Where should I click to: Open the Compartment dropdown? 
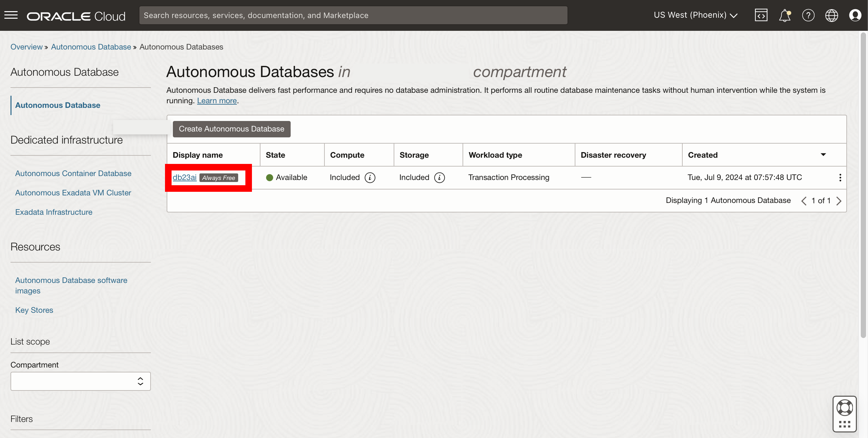click(80, 381)
